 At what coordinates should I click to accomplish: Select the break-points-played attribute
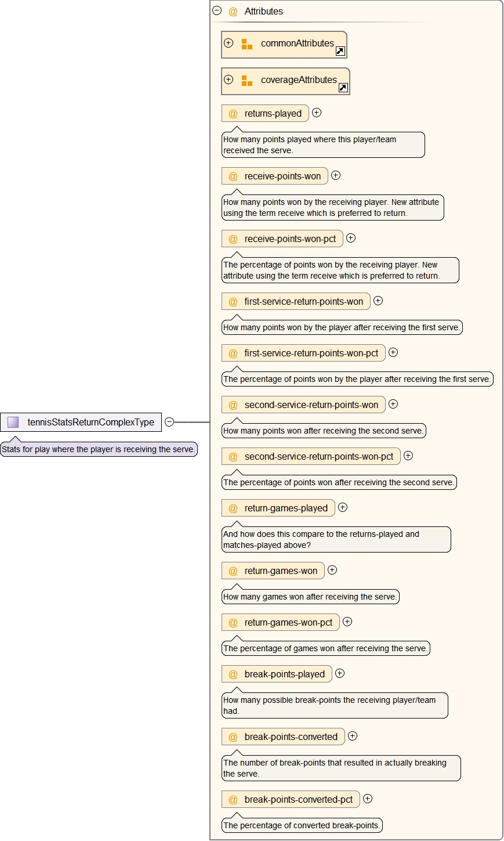pyautogui.click(x=284, y=674)
